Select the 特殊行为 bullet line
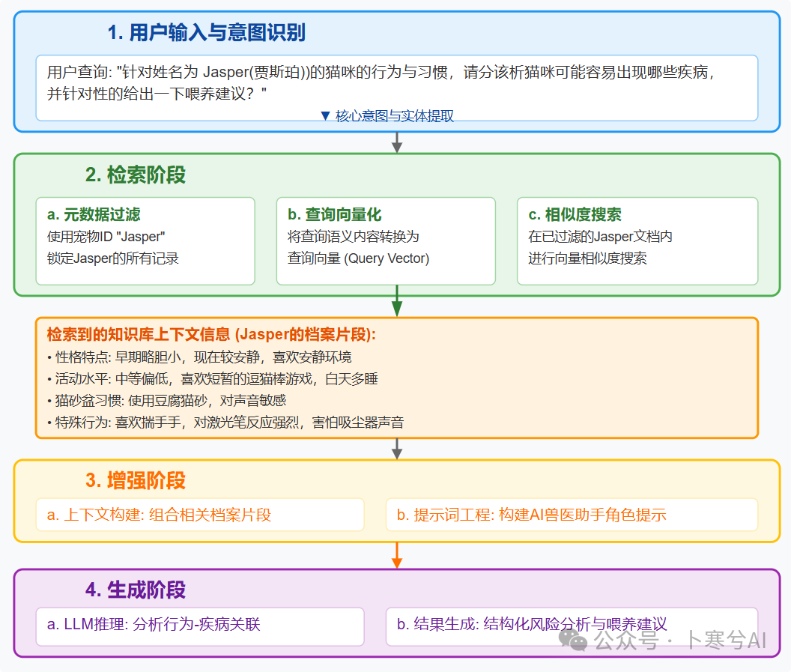Image resolution: width=791 pixels, height=672 pixels. [x=225, y=422]
